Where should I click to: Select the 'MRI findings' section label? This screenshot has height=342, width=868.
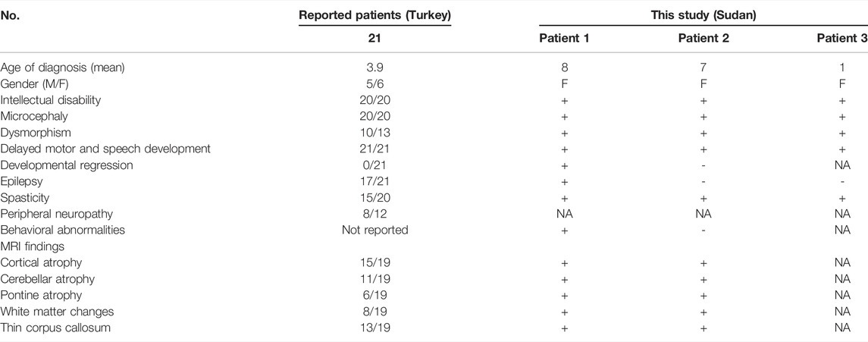pos(32,246)
